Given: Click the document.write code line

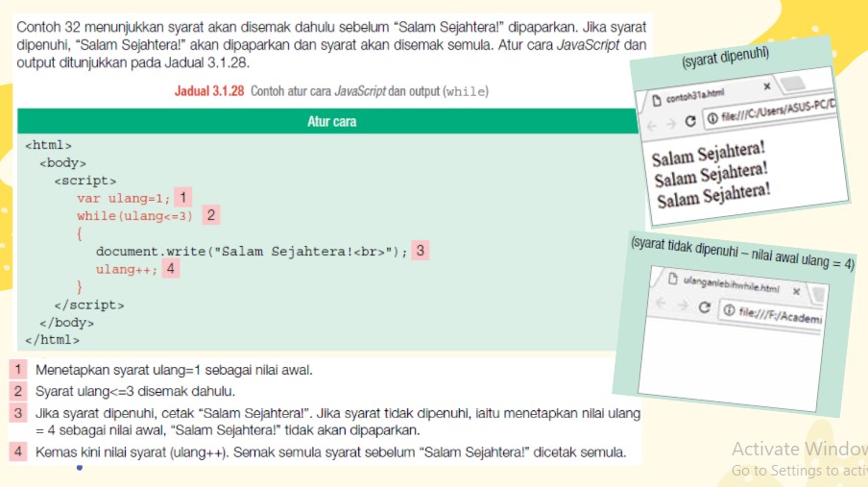Looking at the screenshot, I should [x=252, y=252].
